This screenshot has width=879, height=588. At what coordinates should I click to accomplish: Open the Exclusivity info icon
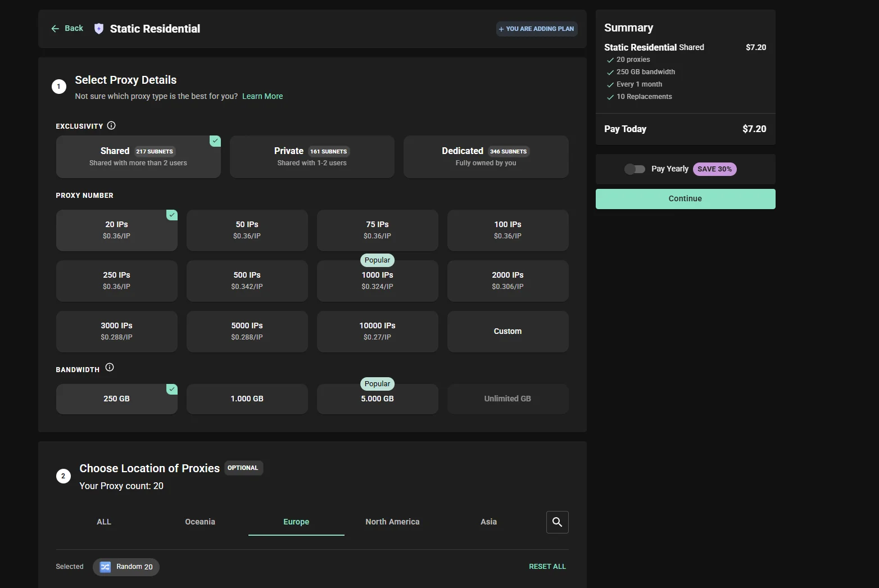[x=111, y=125]
